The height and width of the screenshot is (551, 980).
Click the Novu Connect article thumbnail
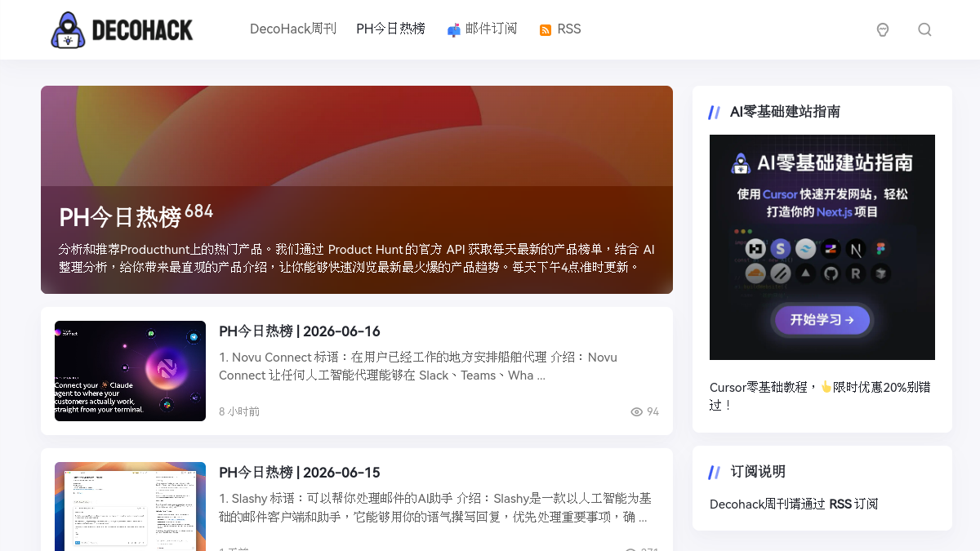(130, 371)
